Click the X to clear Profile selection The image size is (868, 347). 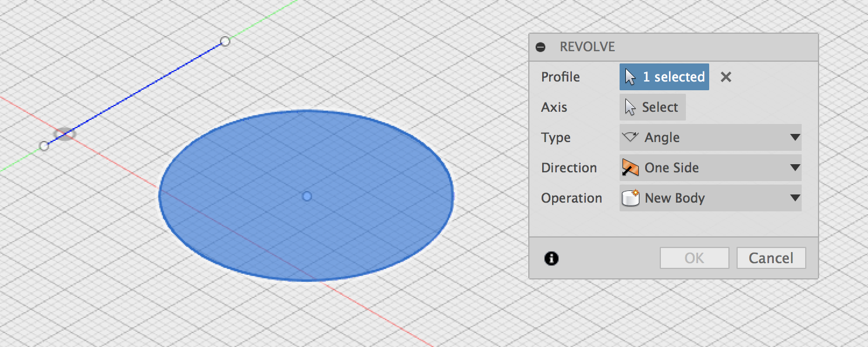pos(725,76)
